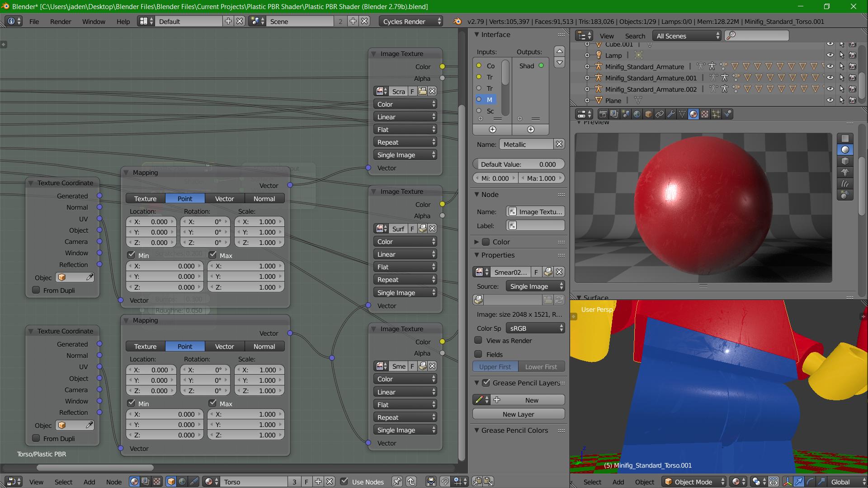Toggle Min checkbox in lower Mapping node

pos(131,403)
